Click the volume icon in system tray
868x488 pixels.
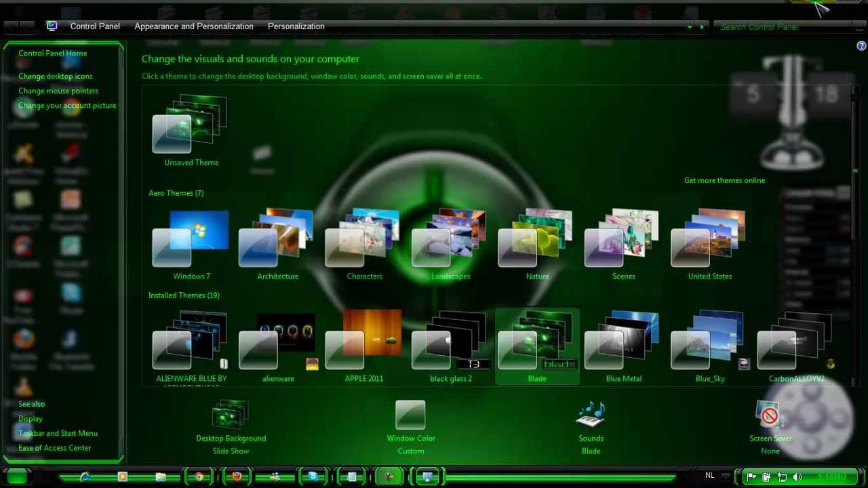click(797, 477)
